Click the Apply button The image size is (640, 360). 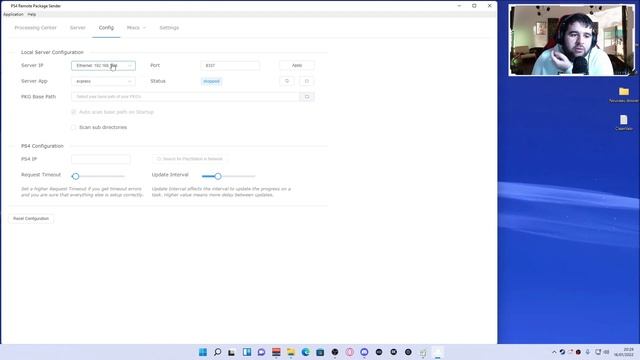(297, 65)
